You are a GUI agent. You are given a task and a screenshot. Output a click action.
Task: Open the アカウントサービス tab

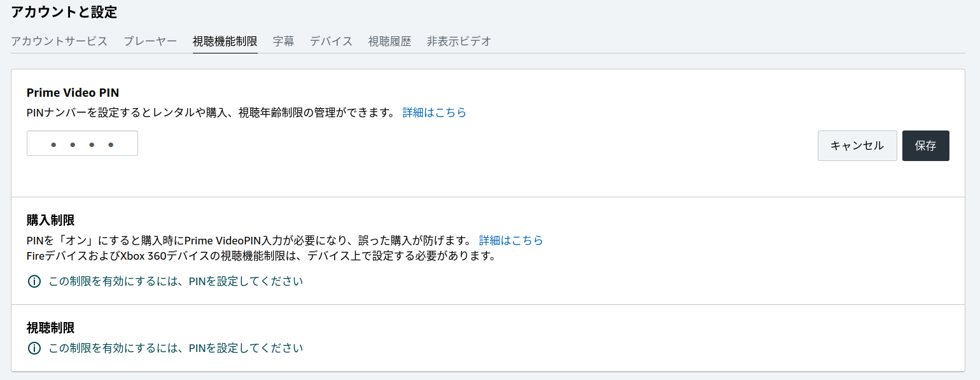(x=59, y=41)
